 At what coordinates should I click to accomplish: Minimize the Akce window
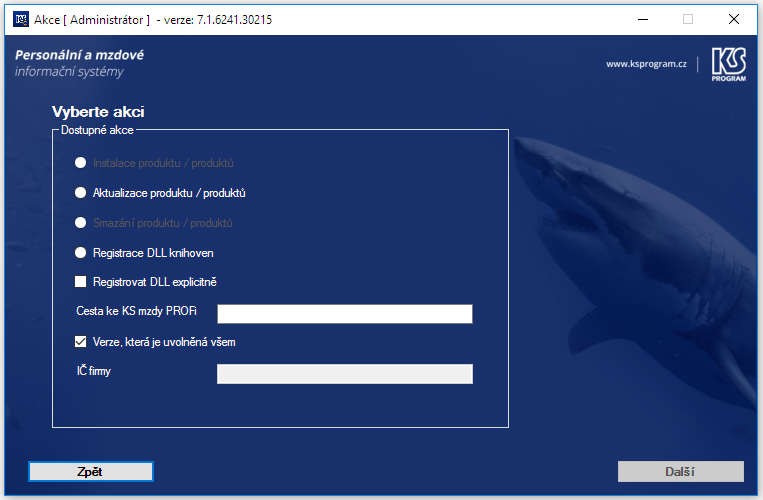643,19
